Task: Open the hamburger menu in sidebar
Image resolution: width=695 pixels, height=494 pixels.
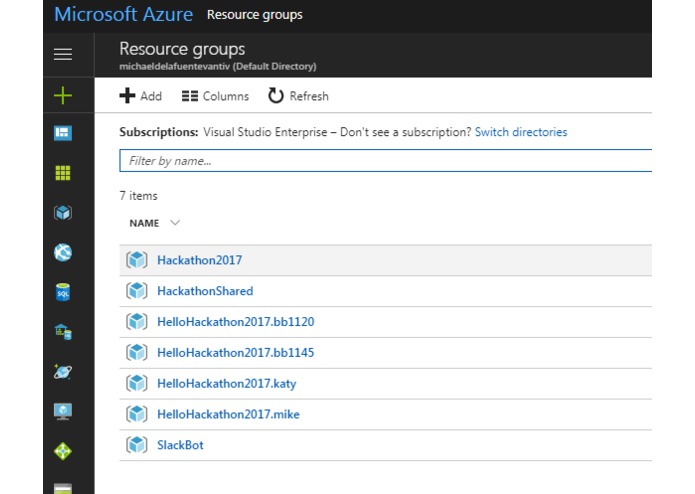Action: [x=62, y=54]
